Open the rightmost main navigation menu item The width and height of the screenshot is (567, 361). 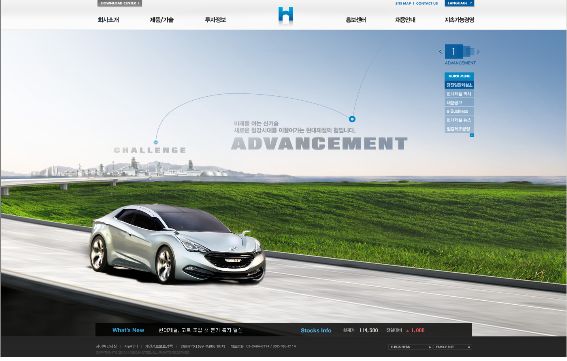pos(459,20)
